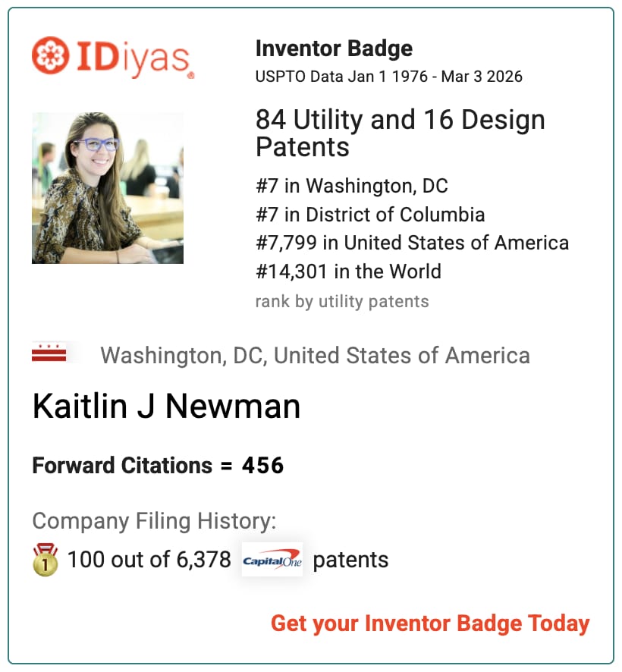622x672 pixels.
Task: Click the 100 out of 6,378 patents text
Action: pyautogui.click(x=149, y=560)
